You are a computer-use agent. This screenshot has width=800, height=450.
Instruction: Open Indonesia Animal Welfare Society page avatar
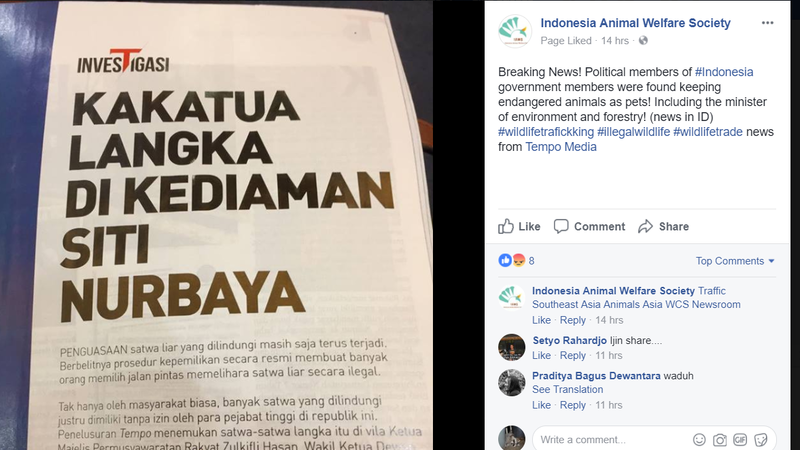[x=515, y=31]
